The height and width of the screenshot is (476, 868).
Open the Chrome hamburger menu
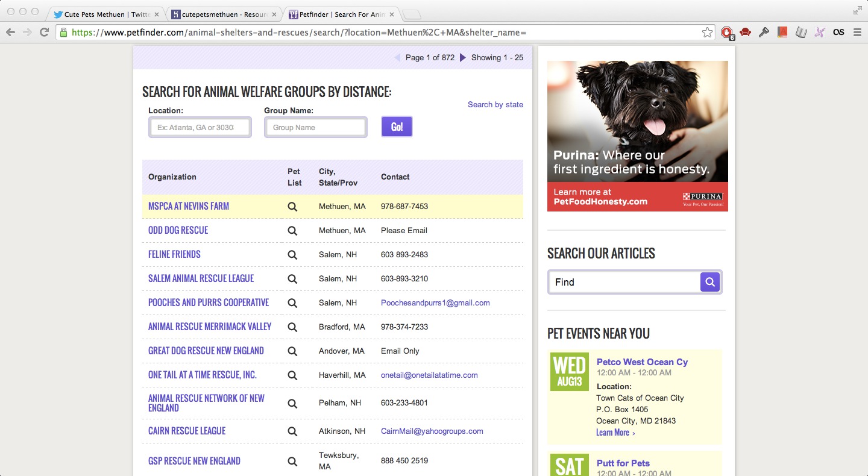click(857, 33)
